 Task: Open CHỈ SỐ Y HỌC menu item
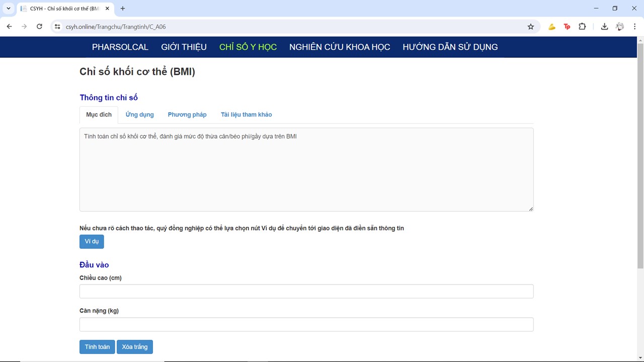(248, 47)
